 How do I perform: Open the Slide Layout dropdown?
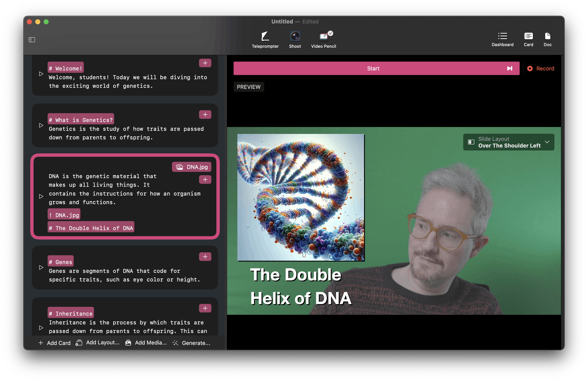click(x=509, y=142)
